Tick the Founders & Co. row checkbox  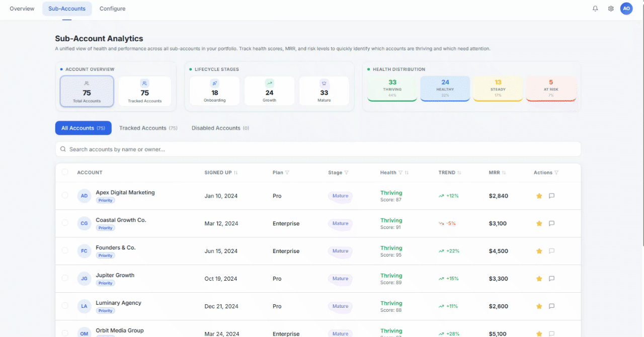65,250
